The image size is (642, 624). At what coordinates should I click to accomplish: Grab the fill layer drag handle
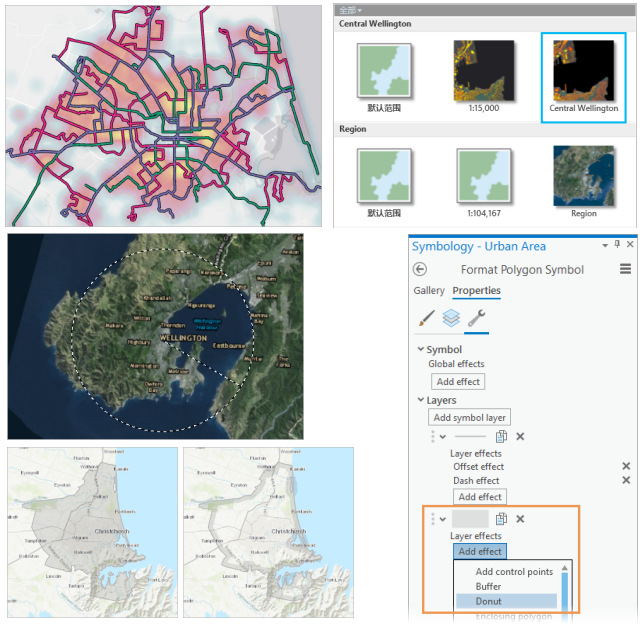(x=433, y=519)
